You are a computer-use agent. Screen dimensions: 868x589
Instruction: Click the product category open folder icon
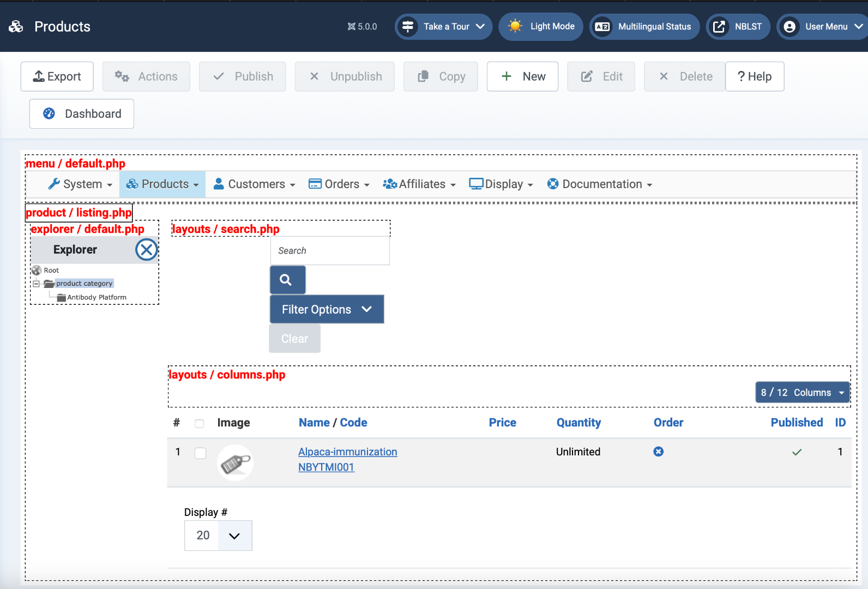(x=49, y=284)
